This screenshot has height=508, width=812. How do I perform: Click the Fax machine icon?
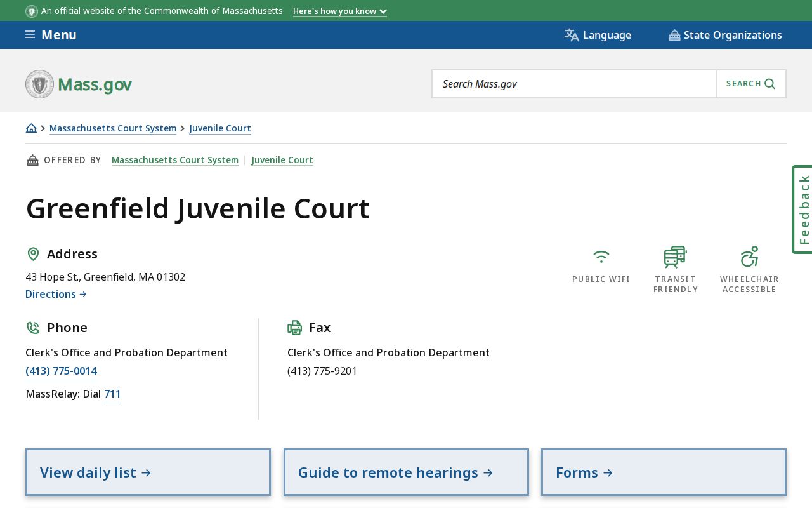[x=295, y=328]
